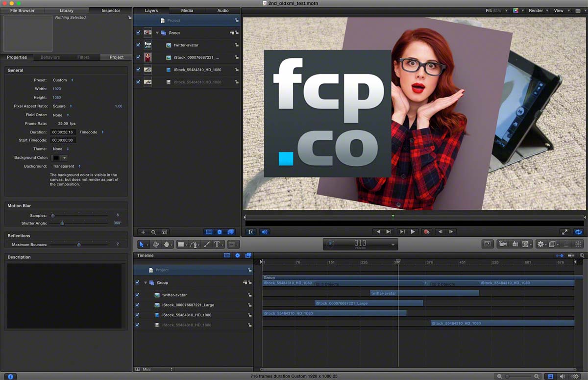Open the color channels dropdown
The height and width of the screenshot is (380, 588).
tap(518, 10)
